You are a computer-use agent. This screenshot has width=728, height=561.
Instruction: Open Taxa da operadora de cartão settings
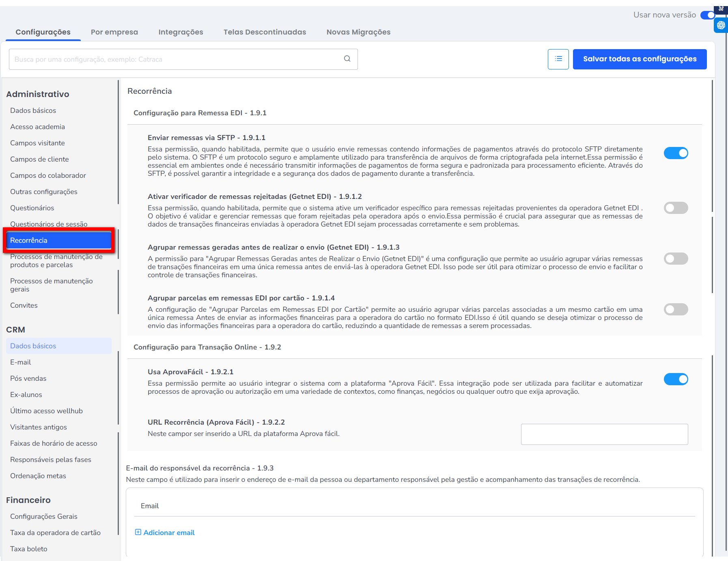tap(55, 533)
